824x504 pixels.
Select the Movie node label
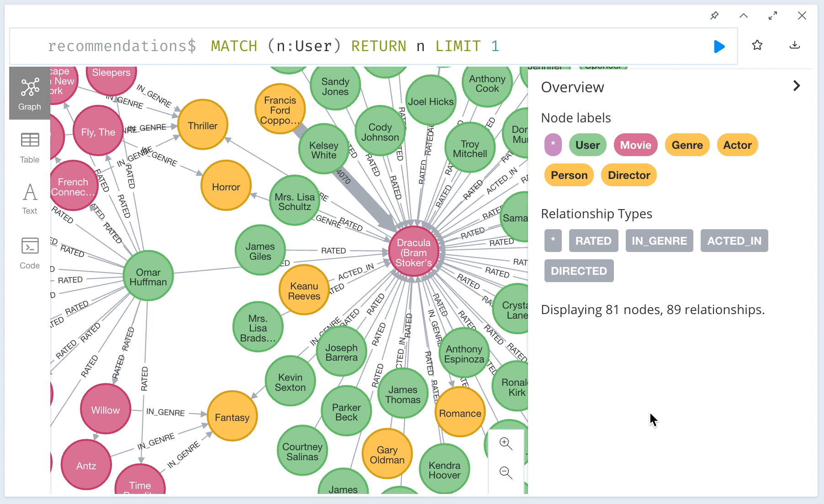point(636,145)
